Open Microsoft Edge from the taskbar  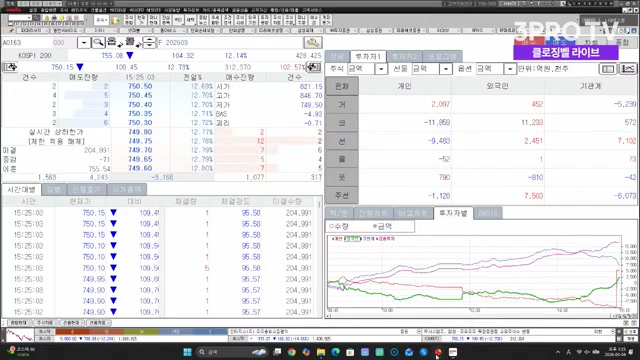(x=336, y=352)
